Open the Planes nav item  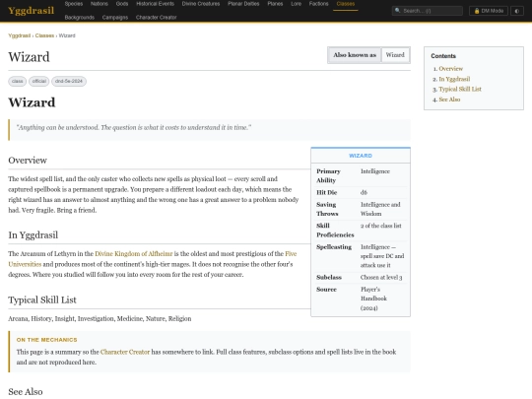pos(275,4)
